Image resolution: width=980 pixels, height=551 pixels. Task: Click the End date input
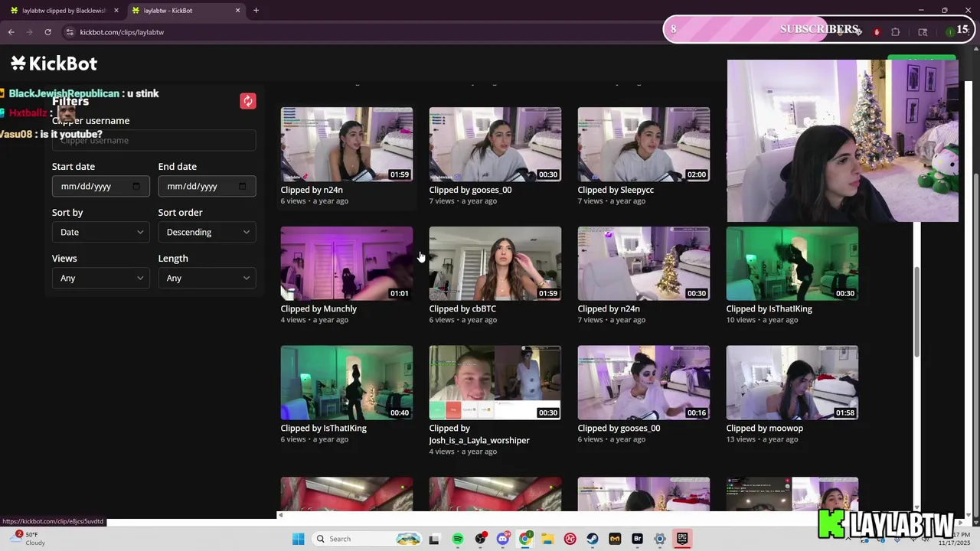pyautogui.click(x=207, y=186)
